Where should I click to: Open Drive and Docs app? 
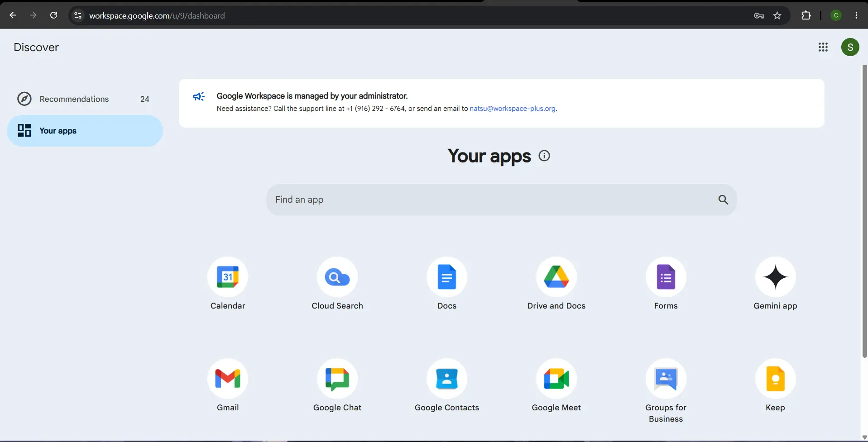556,277
